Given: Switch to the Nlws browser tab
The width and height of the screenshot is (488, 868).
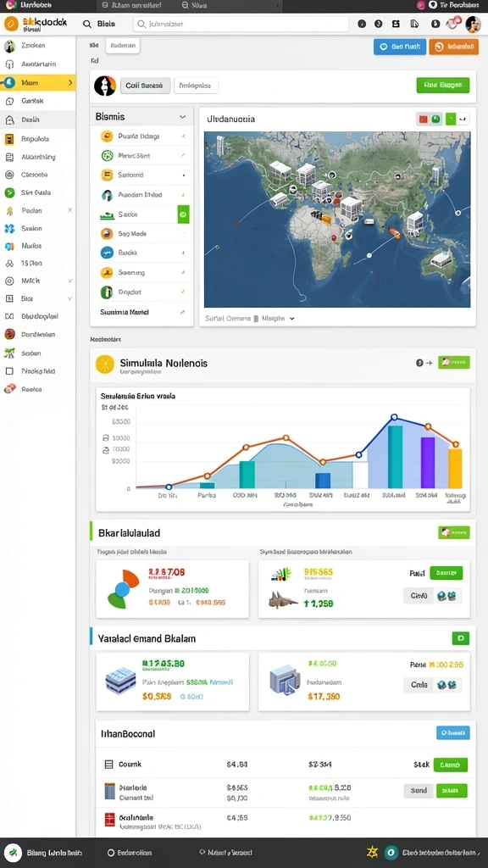Looking at the screenshot, I should (x=194, y=6).
